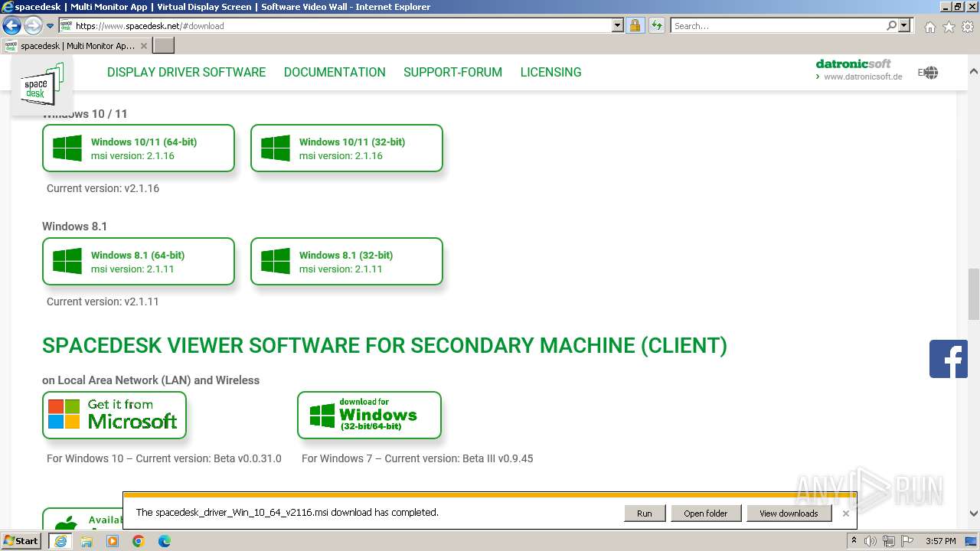Open the DISPLAY DRIVER SOFTWARE menu
The height and width of the screenshot is (551, 980).
click(186, 72)
